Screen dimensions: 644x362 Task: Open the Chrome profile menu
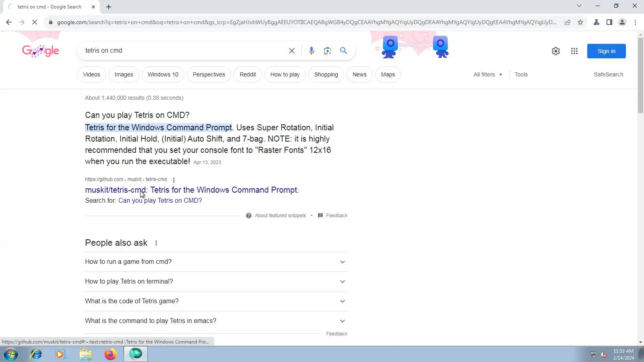622,22
